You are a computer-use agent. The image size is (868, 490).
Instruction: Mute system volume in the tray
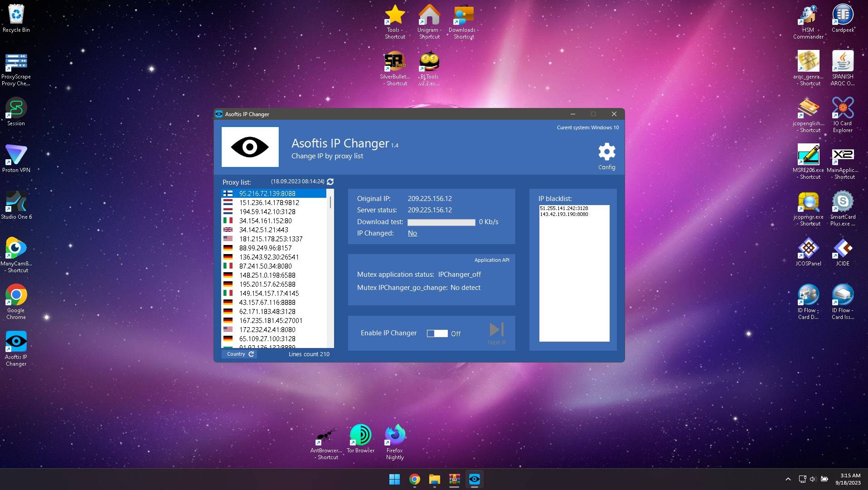point(812,479)
